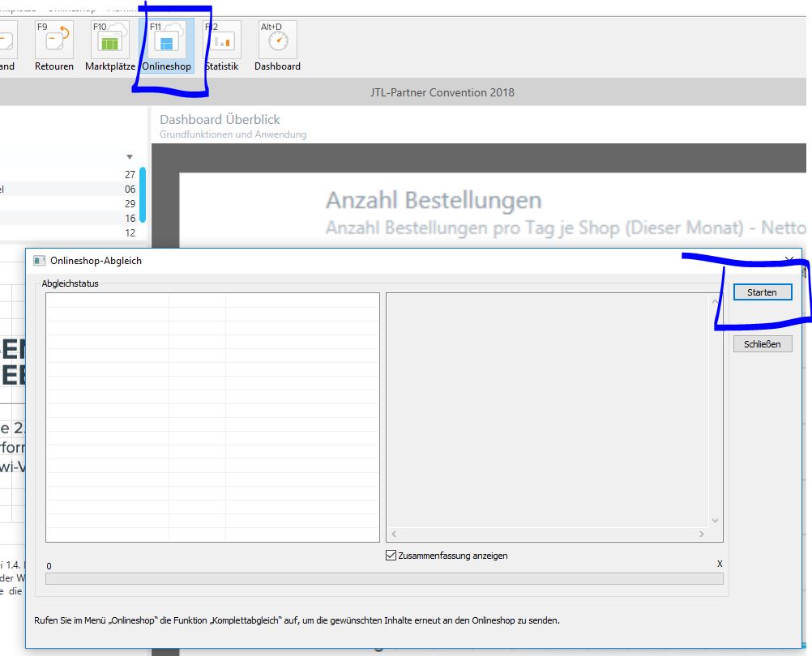
Task: Click the list row with value 29
Action: point(68,203)
